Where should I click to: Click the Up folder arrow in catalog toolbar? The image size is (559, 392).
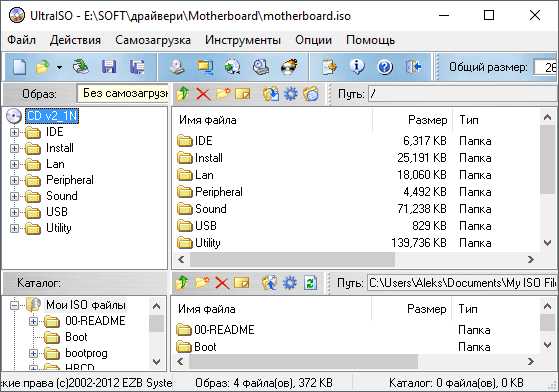point(182,283)
